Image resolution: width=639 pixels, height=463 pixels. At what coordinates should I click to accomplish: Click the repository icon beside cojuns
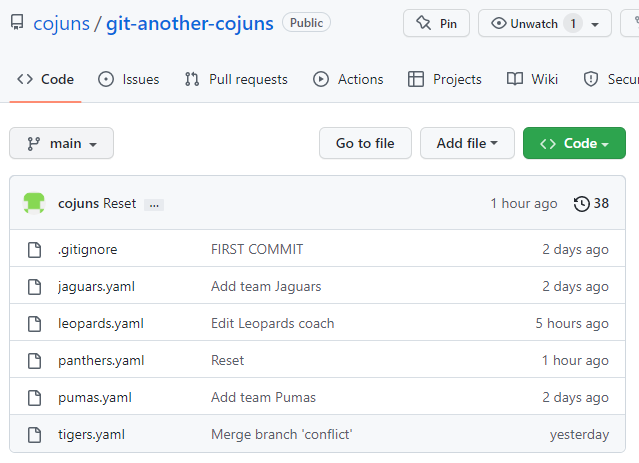point(17,23)
